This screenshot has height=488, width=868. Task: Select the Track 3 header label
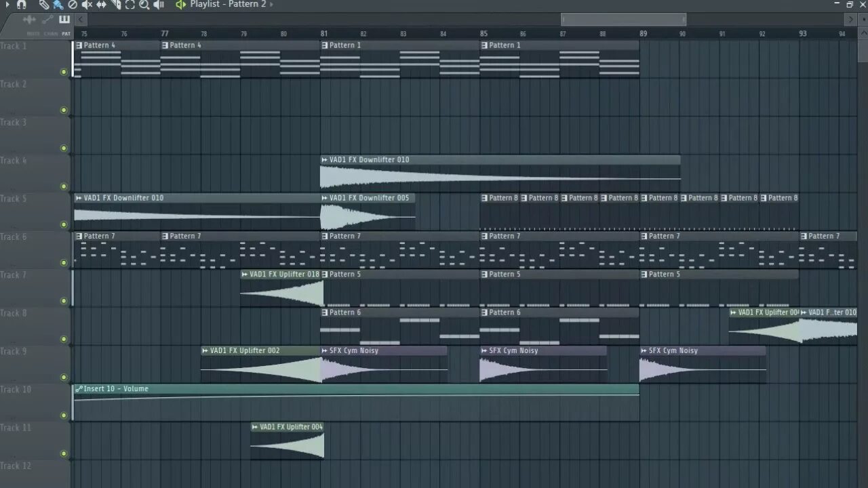[14, 122]
